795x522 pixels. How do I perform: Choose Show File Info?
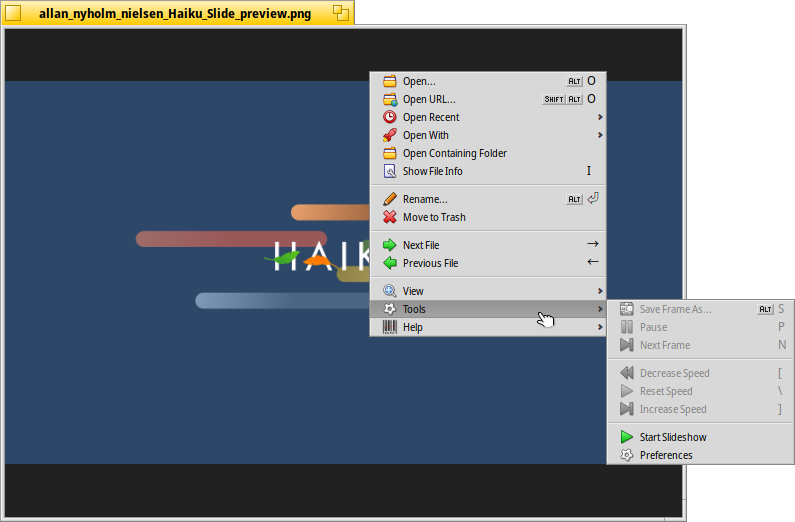(488, 171)
